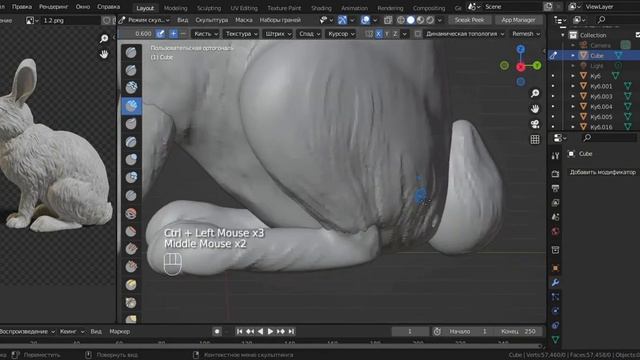Select the Pinch sculpt brush
The height and width of the screenshot is (360, 640).
(x=131, y=302)
